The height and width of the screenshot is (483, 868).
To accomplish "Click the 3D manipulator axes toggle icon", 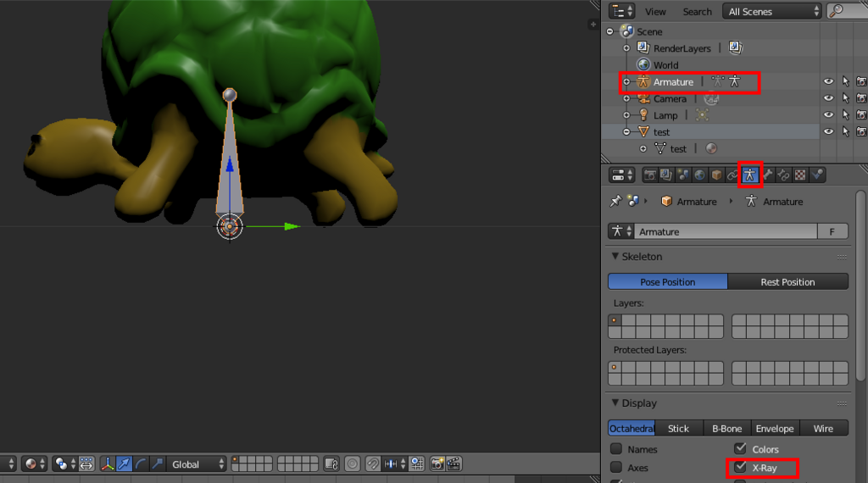I will coord(108,464).
